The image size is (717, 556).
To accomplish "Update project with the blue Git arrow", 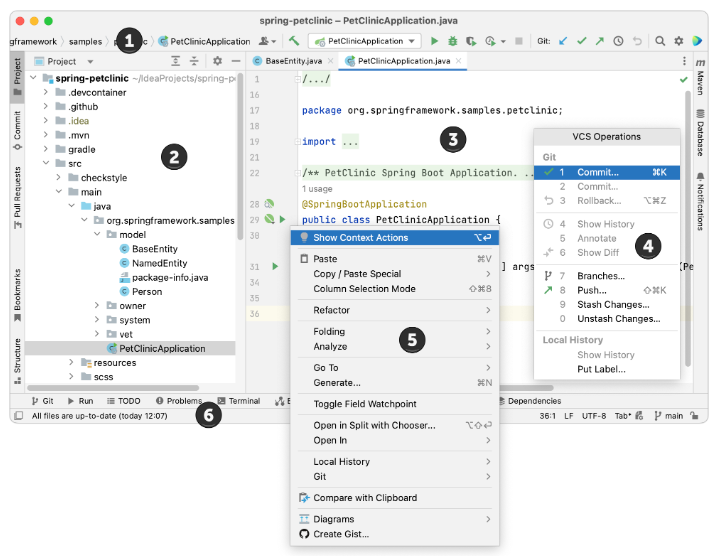I will [x=563, y=41].
